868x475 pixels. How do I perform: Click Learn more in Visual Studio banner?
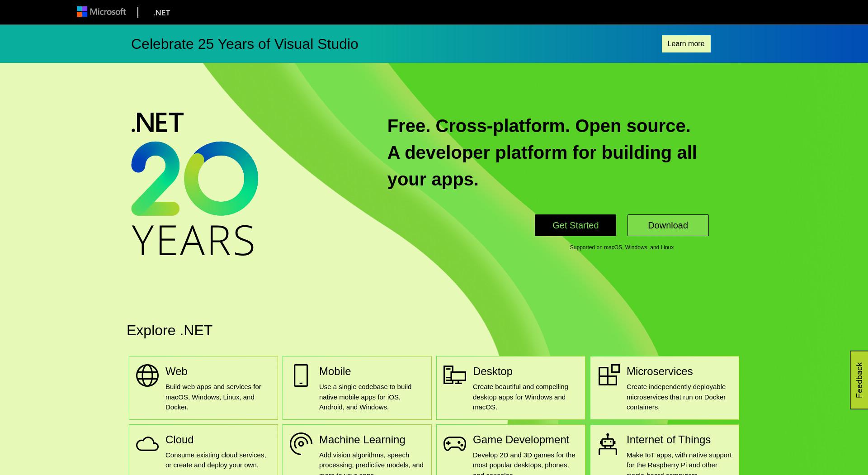pos(686,44)
